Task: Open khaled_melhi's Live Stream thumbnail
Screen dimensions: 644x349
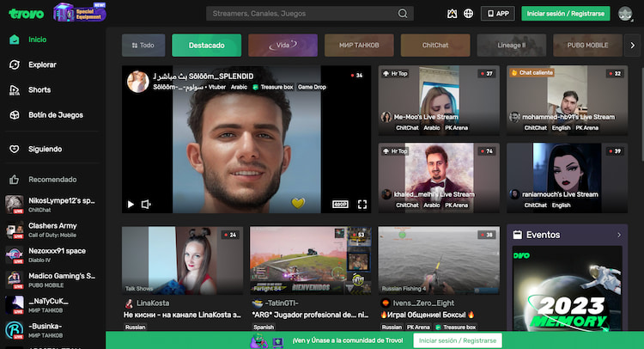Action: pos(439,178)
